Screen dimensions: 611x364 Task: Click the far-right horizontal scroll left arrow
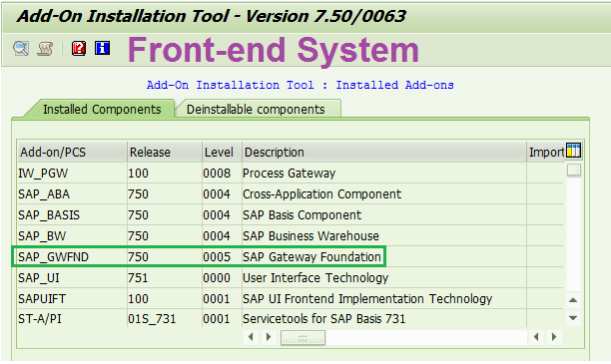point(536,337)
